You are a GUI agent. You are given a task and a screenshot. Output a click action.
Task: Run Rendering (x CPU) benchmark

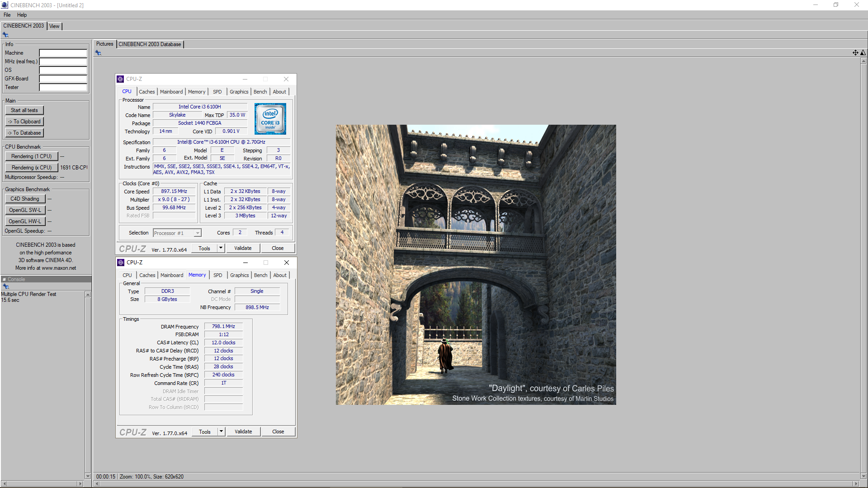click(x=32, y=168)
